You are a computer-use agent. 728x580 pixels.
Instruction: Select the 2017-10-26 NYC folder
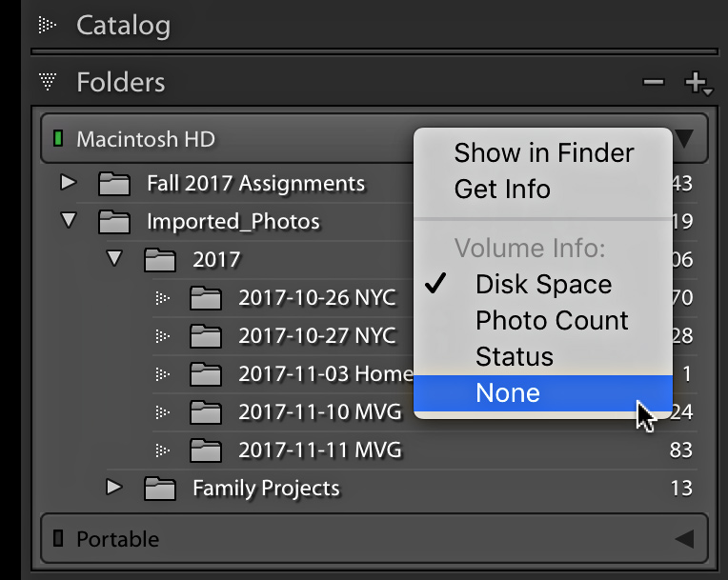point(317,298)
